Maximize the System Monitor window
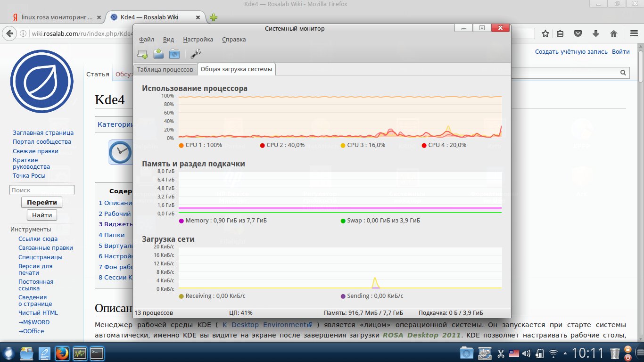Viewport: 644px width, 362px height. point(482,28)
